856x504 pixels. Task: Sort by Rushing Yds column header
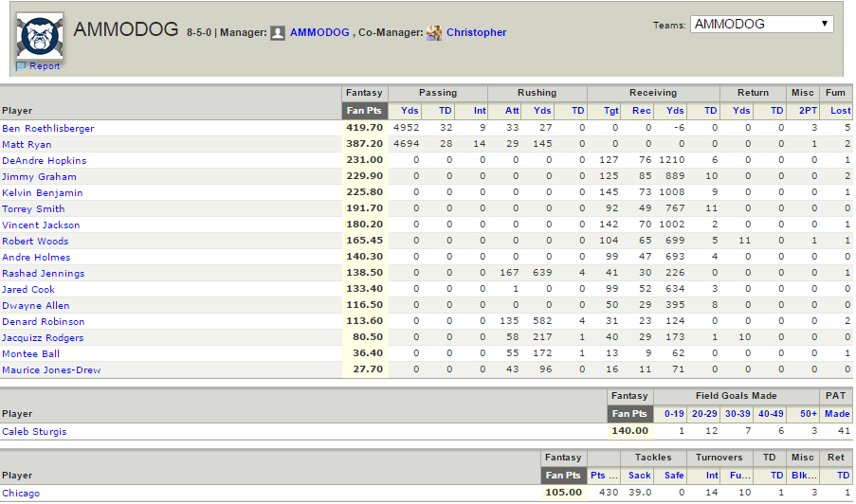pyautogui.click(x=542, y=111)
